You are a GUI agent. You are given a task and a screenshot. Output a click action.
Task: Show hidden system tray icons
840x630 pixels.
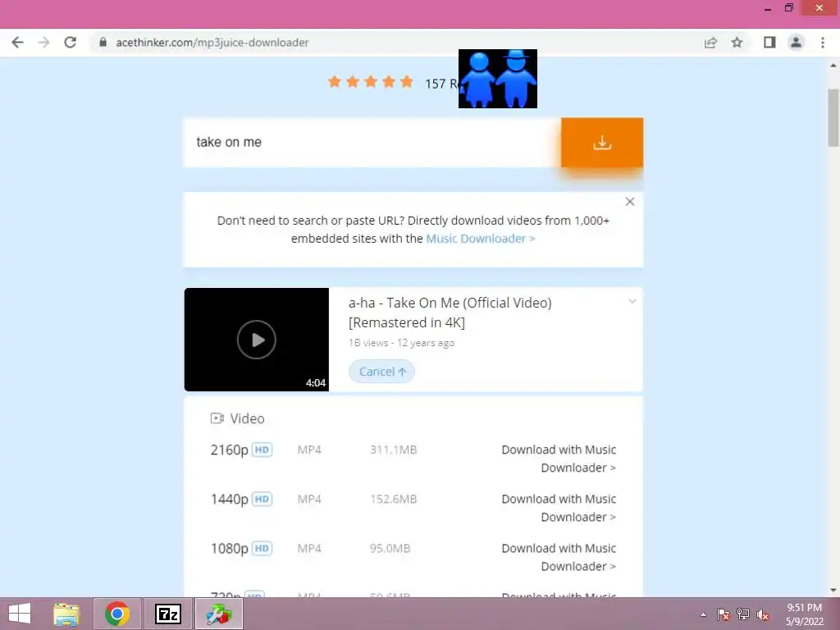coord(703,614)
